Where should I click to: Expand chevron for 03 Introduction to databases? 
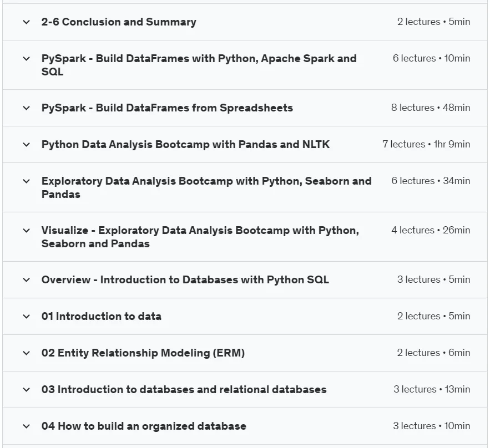(27, 390)
